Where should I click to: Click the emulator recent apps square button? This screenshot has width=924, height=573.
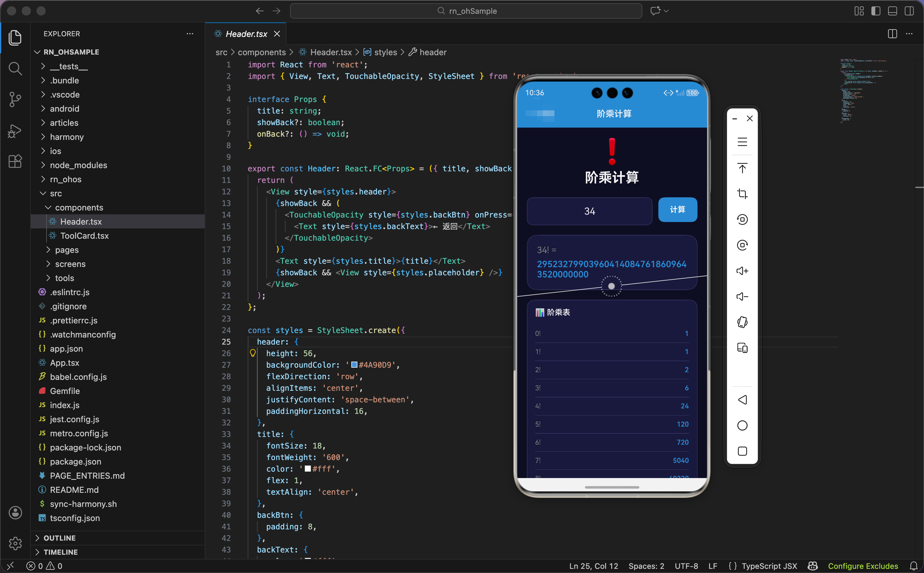[742, 451]
